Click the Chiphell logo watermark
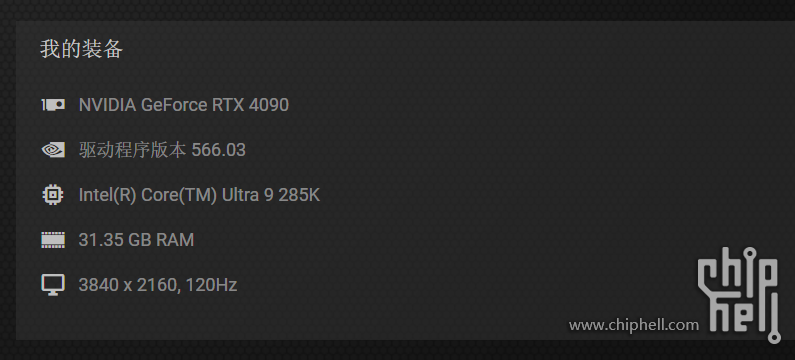 coord(738,295)
